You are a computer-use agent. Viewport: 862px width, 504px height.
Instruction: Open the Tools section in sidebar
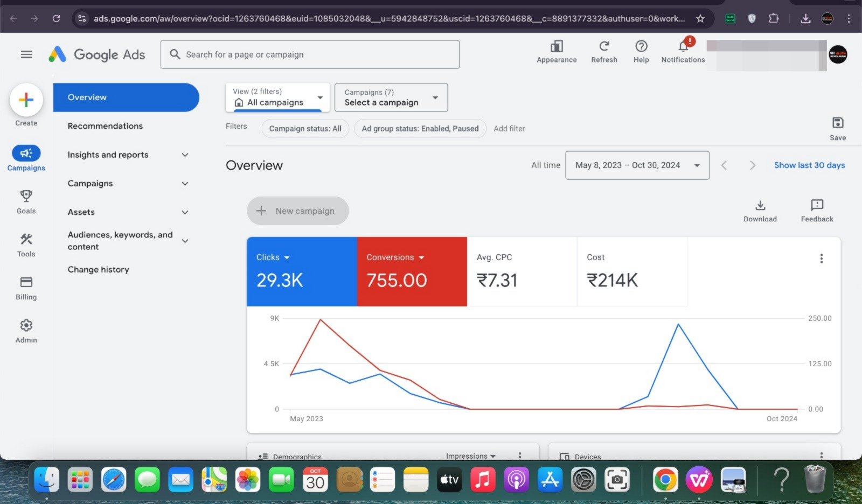tap(26, 239)
